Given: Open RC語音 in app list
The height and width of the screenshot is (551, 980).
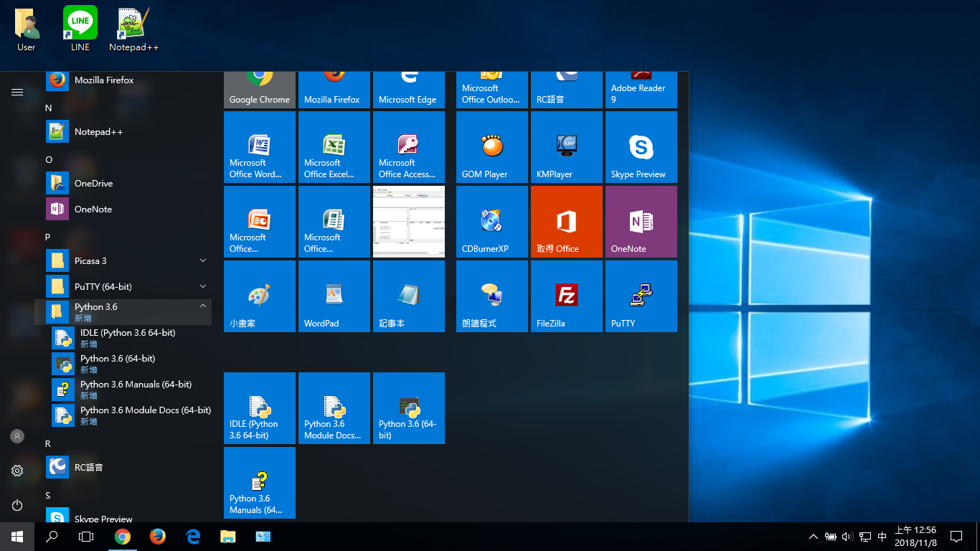Looking at the screenshot, I should point(123,467).
